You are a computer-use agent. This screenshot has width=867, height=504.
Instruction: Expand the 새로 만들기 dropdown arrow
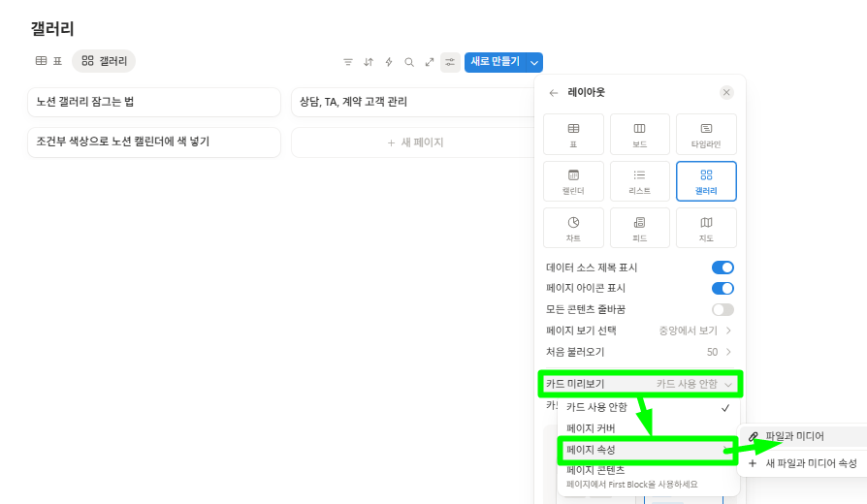pos(534,62)
